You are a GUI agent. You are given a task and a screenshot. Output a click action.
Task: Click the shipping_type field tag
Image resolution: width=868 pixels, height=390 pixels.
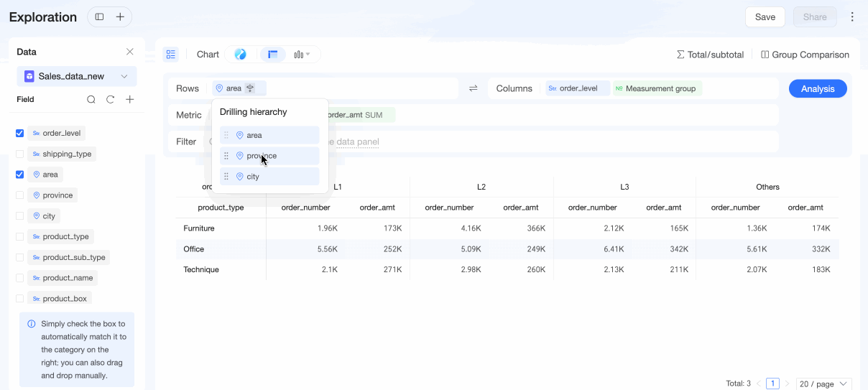[x=62, y=154]
